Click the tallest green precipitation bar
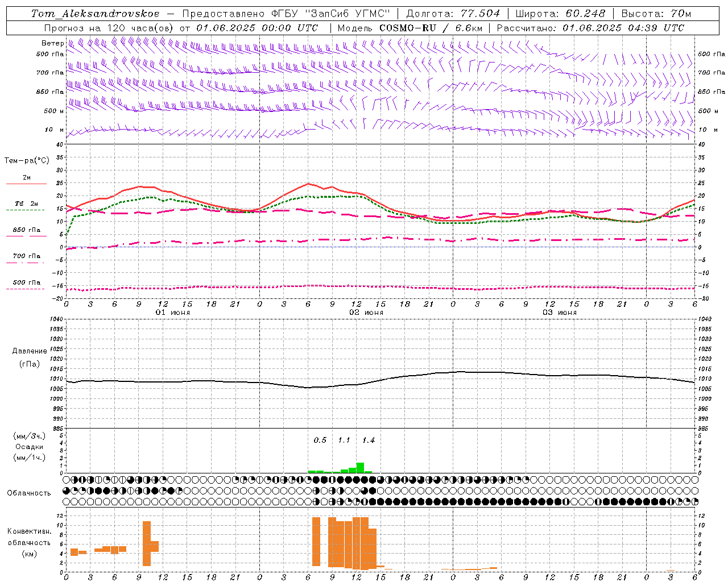 pyautogui.click(x=360, y=468)
